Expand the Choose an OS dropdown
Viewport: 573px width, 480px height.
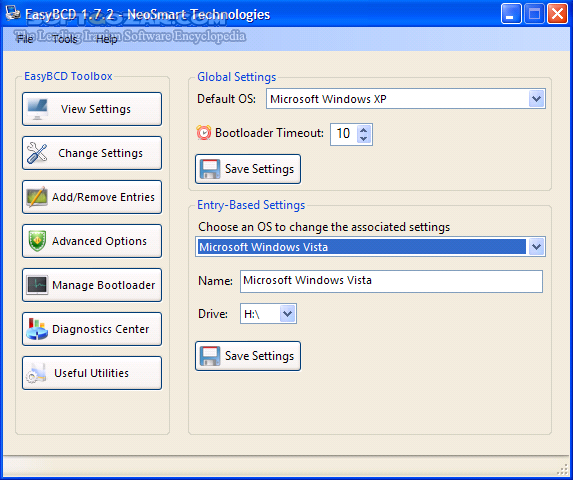tap(536, 247)
